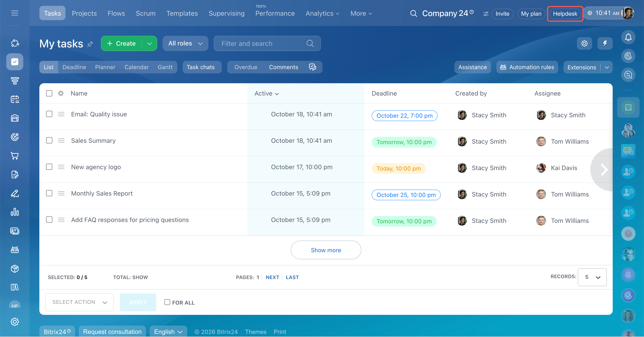Image resolution: width=644 pixels, height=337 pixels.
Task: Open the Tasks checkmark sidebar icon
Action: (x=15, y=62)
